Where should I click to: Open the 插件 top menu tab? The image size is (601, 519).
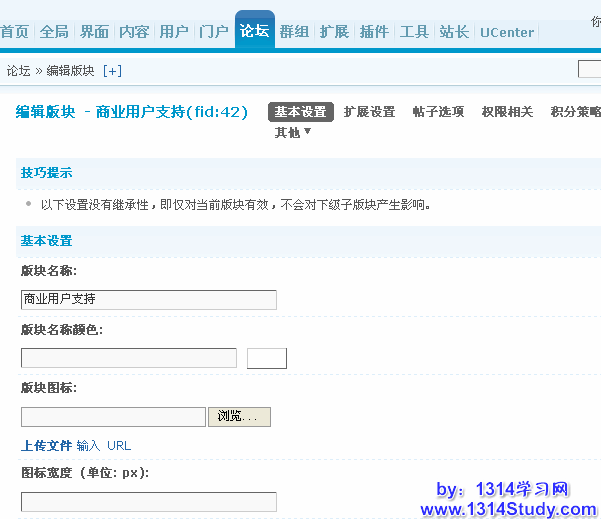[x=374, y=32]
